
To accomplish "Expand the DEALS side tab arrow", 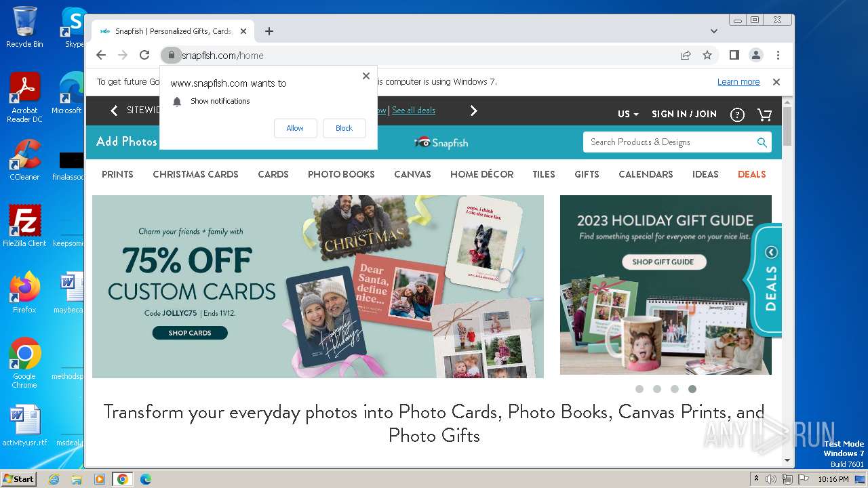I will 771,252.
